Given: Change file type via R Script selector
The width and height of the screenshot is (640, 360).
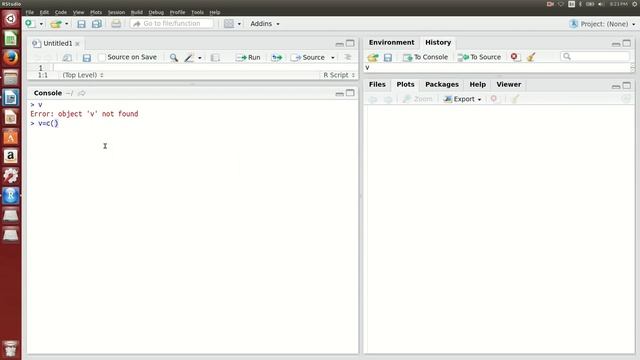Looking at the screenshot, I should coord(339,75).
